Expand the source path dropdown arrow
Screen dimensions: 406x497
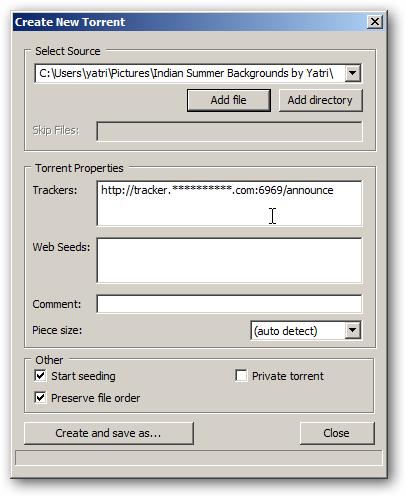pyautogui.click(x=352, y=73)
